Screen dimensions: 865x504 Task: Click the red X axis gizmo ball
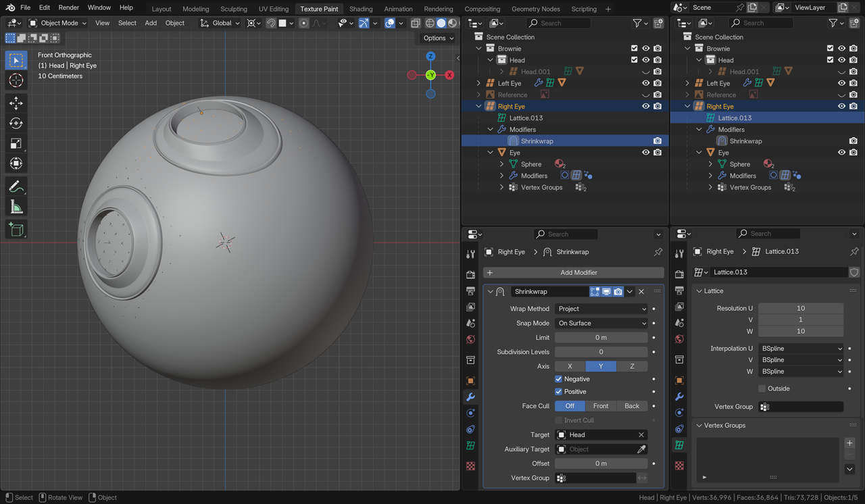449,75
